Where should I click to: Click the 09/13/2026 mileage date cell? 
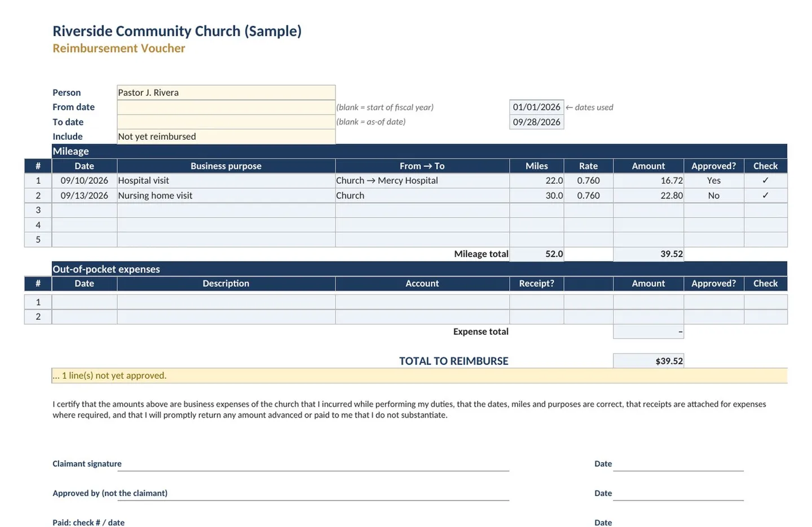85,196
